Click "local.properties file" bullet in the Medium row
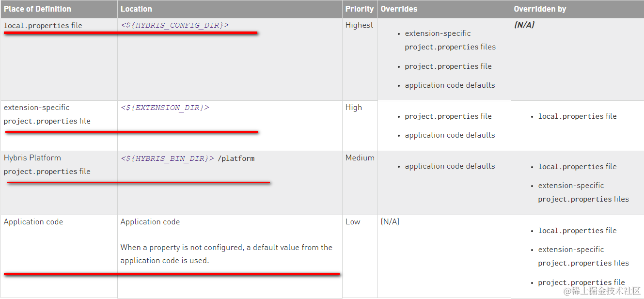 [x=577, y=167]
